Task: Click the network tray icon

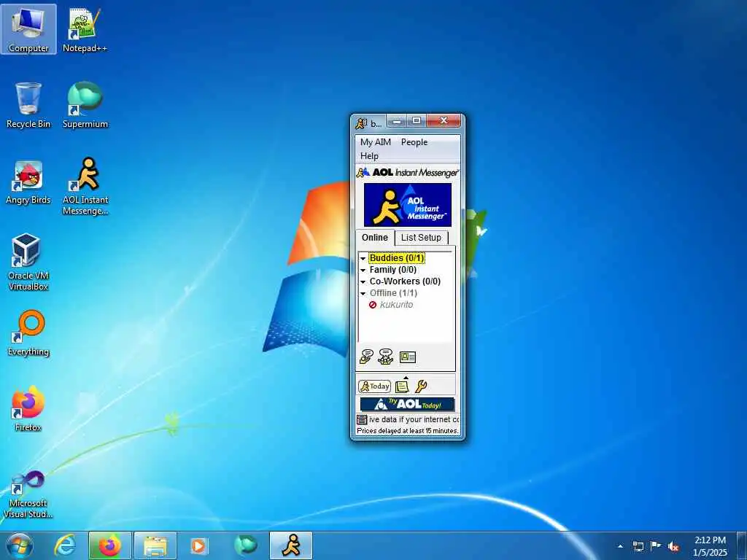Action: pyautogui.click(x=638, y=546)
